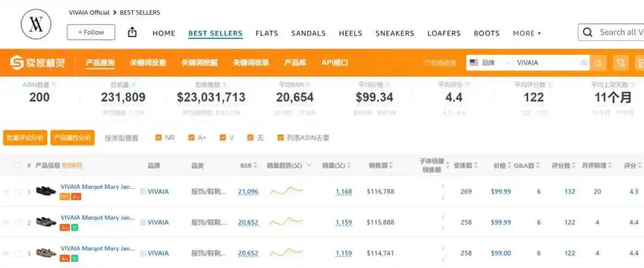
Task: Click the sales trend sparkline in row 3
Action: coord(286,253)
